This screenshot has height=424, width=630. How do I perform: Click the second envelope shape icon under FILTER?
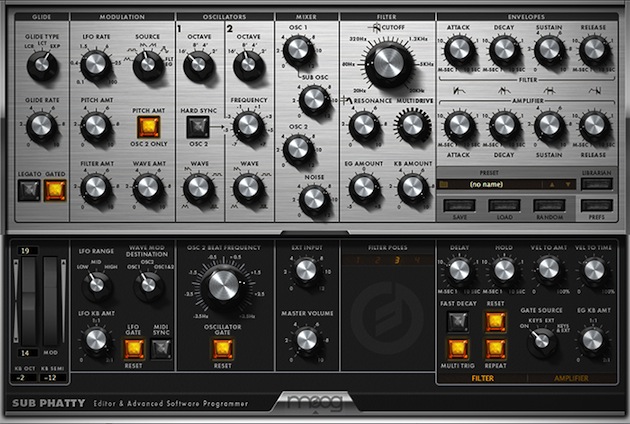click(x=504, y=91)
